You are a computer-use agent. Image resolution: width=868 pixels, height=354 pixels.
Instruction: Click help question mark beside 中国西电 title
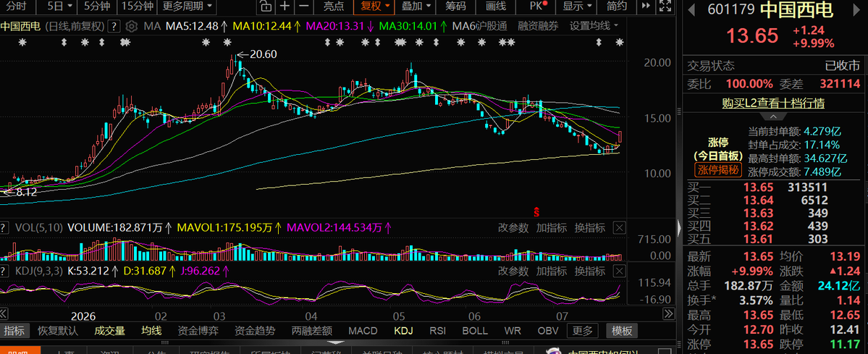pyautogui.click(x=114, y=27)
